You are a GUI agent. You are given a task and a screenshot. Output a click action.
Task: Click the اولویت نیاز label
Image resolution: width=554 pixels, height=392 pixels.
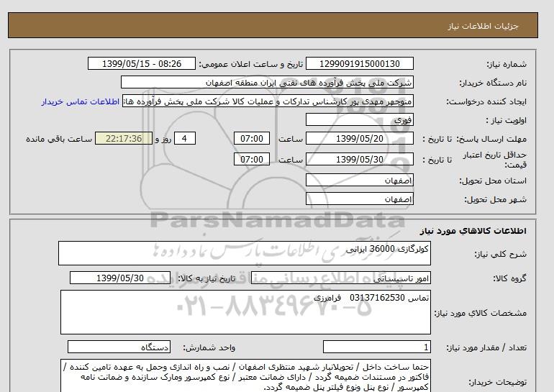point(506,120)
